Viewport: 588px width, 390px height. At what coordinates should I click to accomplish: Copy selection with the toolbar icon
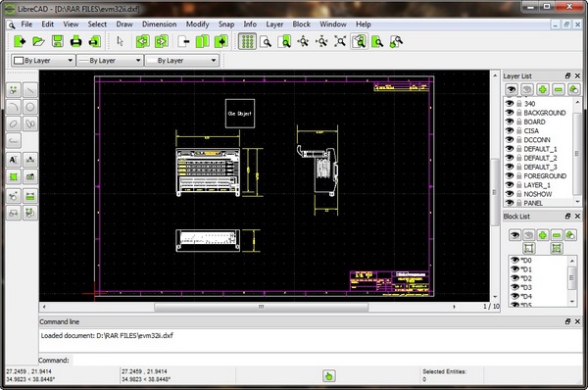(203, 41)
